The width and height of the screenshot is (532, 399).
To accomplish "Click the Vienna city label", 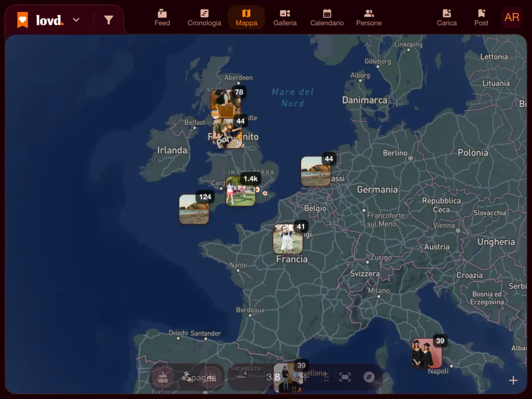I will [x=444, y=225].
